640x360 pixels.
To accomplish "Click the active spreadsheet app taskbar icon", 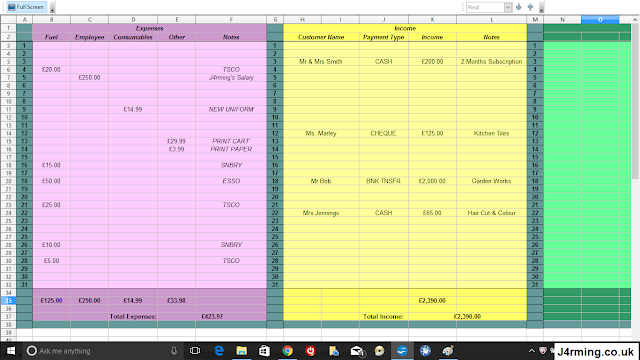I will click(402, 351).
